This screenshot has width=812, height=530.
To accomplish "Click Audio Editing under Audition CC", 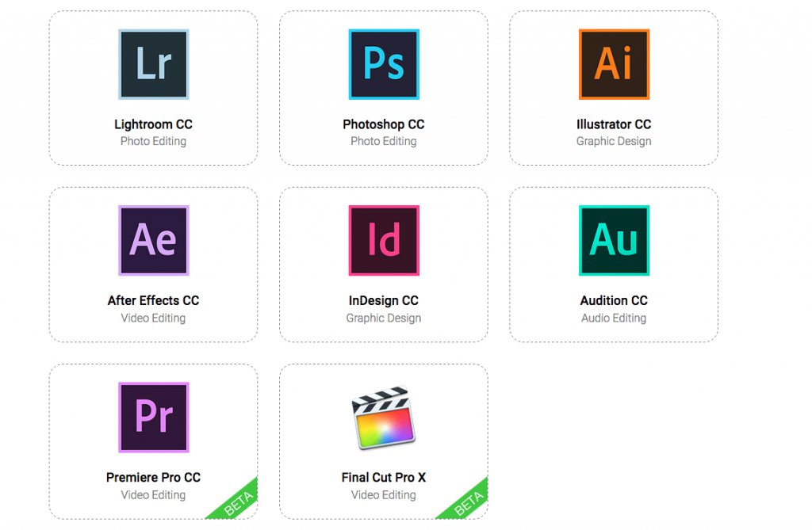I will pos(614,318).
